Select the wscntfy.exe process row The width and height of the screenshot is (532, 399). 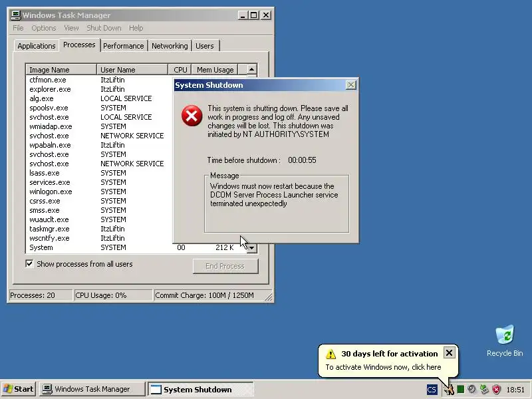tap(99, 238)
